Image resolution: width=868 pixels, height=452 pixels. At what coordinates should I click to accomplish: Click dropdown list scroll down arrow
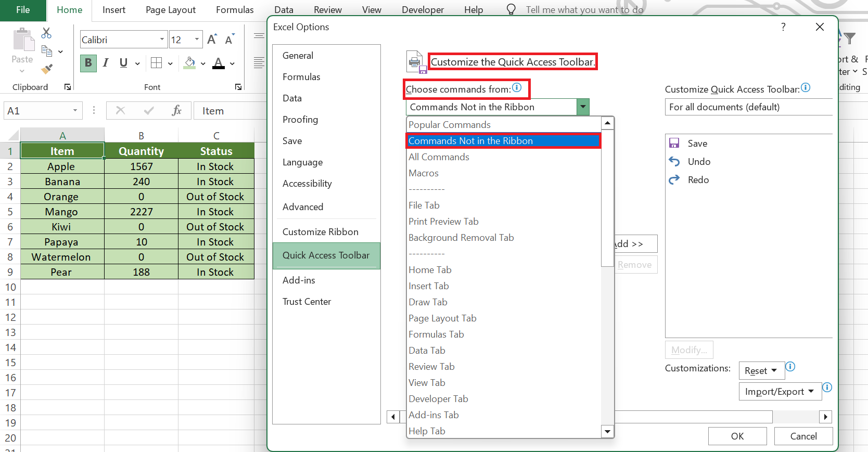607,431
